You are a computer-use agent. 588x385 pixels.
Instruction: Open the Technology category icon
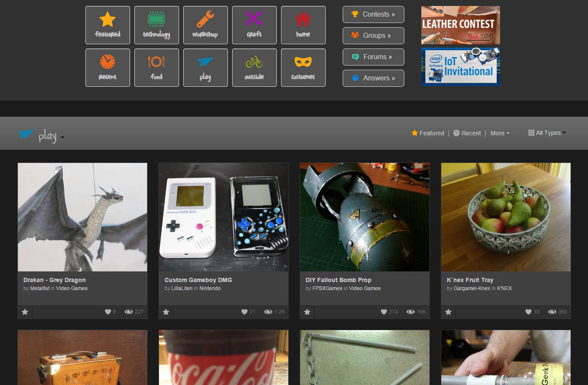(x=156, y=25)
